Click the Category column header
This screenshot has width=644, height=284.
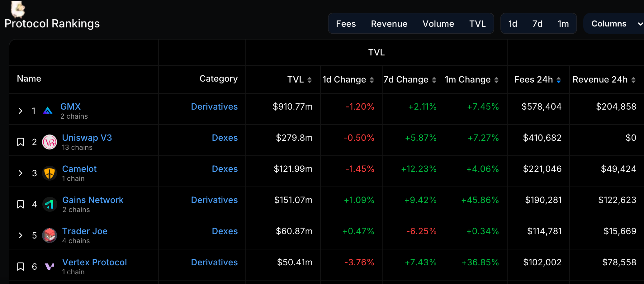pyautogui.click(x=219, y=79)
